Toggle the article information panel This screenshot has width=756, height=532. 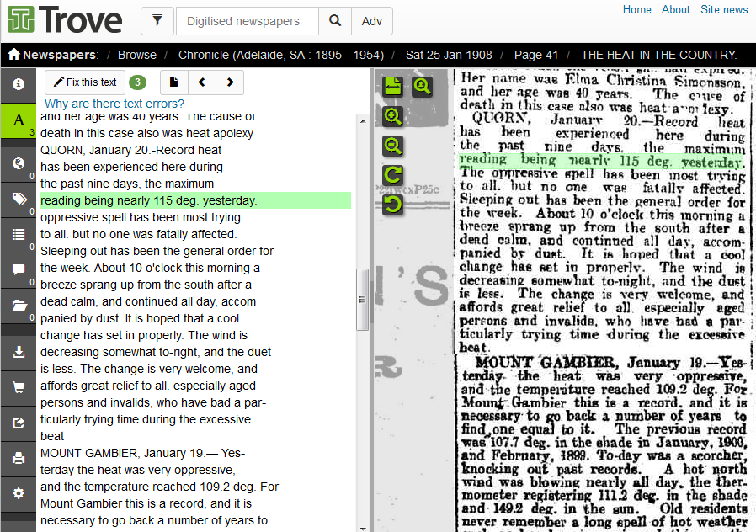[x=19, y=84]
